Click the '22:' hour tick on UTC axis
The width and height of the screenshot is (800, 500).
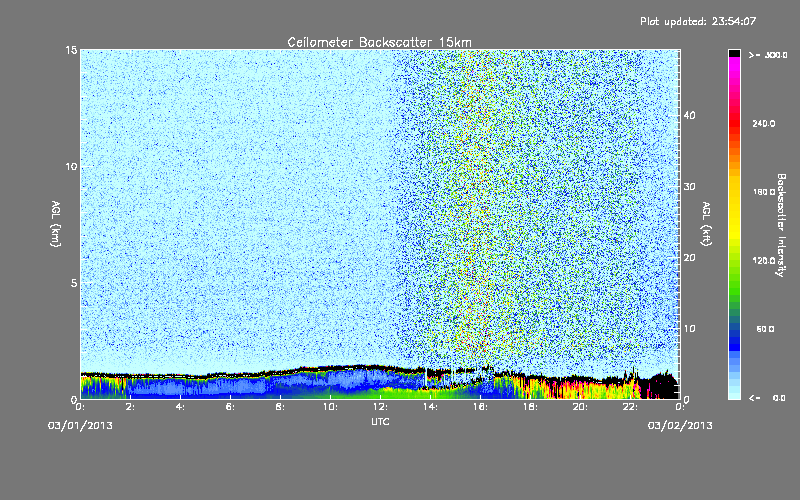[631, 407]
